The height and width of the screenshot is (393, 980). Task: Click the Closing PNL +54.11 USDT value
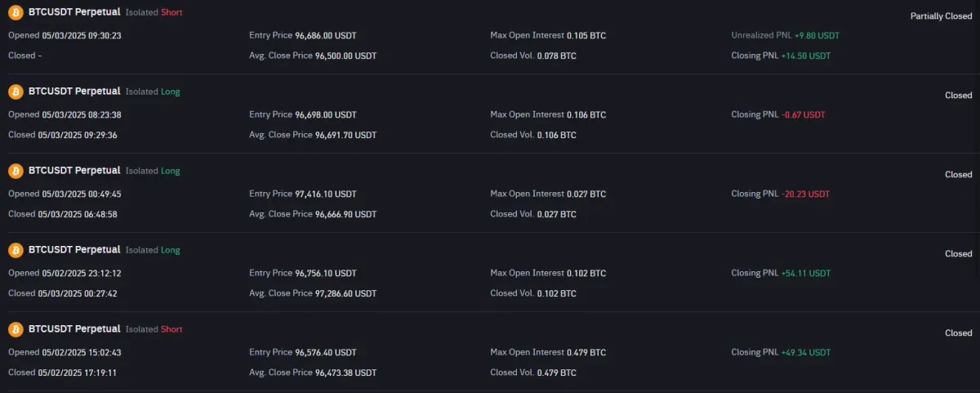[805, 274]
